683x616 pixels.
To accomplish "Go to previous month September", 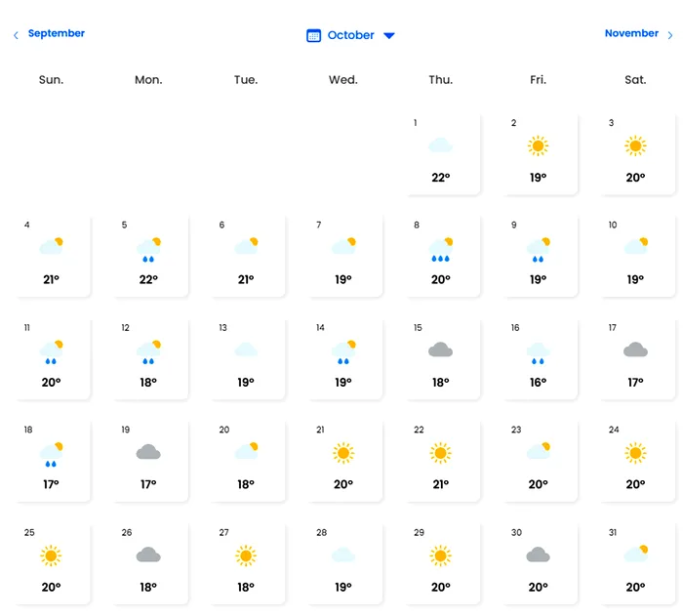I will [57, 33].
